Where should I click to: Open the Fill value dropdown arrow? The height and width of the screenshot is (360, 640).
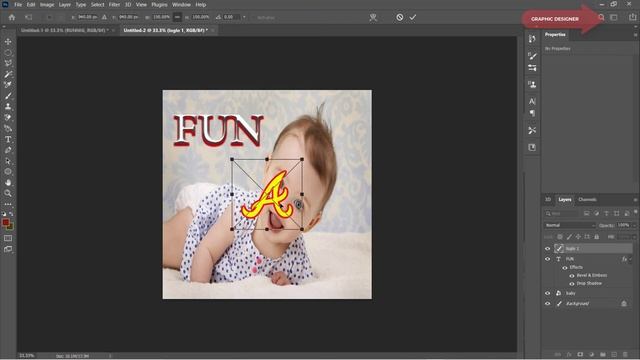click(x=634, y=237)
